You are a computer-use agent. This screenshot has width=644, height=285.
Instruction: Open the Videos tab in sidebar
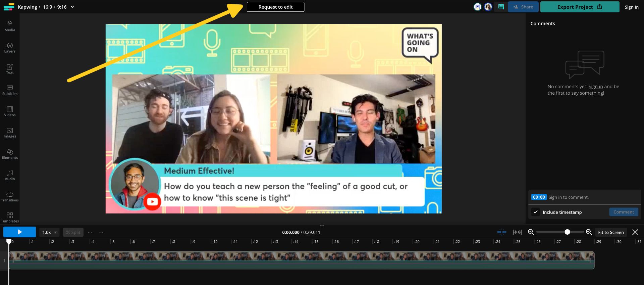[10, 111]
